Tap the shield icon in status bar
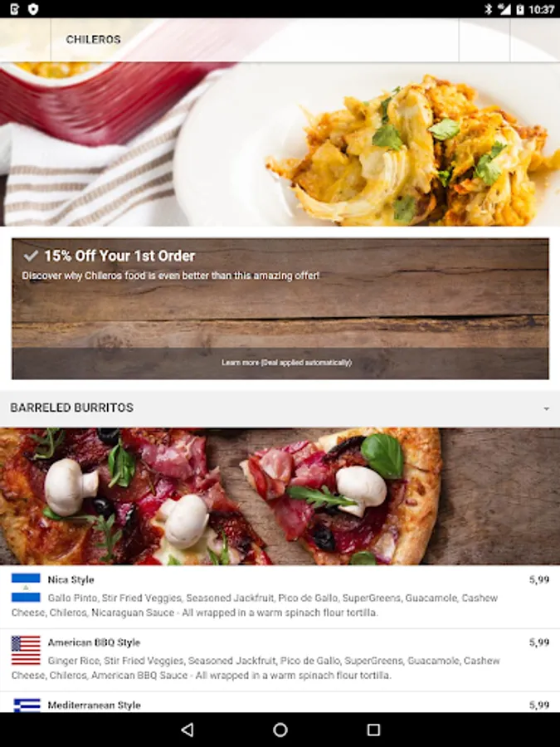The width and height of the screenshot is (560, 747). tap(33, 9)
